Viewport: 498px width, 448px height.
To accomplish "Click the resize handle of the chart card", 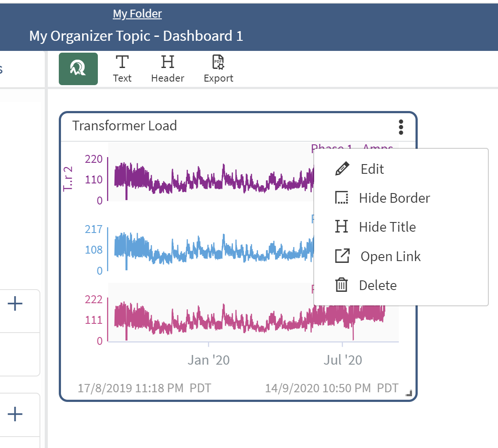I will pos(409,393).
